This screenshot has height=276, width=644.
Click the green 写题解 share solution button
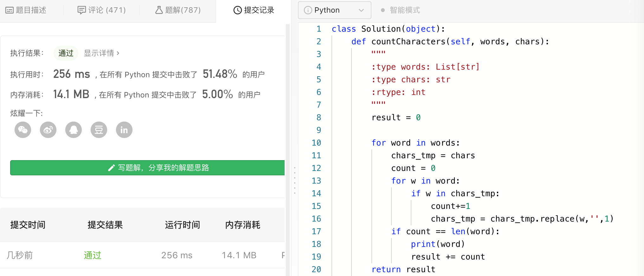[147, 168]
